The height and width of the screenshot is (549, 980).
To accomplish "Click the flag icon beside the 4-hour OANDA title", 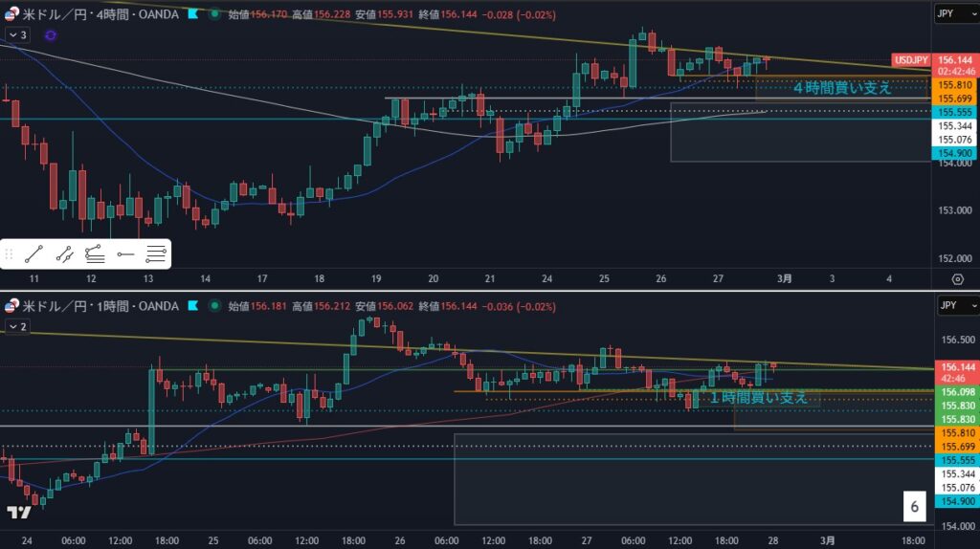I will pos(196,15).
